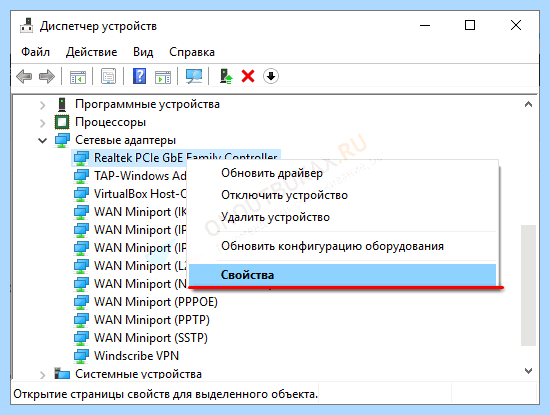Minimize the Диспетчер устройств window
Viewport: 550px width, 415px height.
pyautogui.click(x=425, y=25)
